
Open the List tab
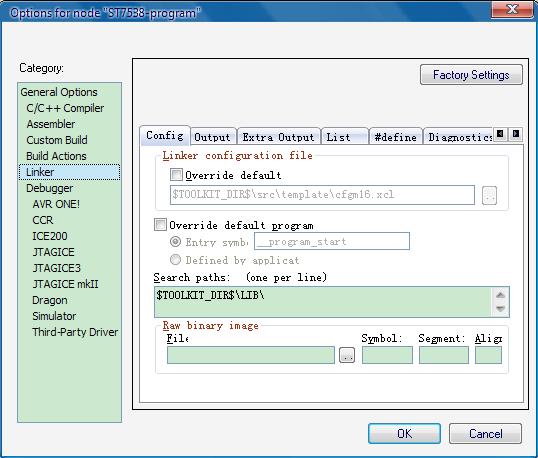344,137
